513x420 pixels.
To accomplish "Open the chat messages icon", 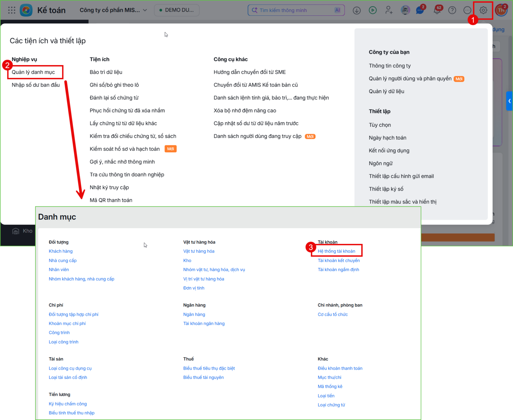I will (x=420, y=10).
